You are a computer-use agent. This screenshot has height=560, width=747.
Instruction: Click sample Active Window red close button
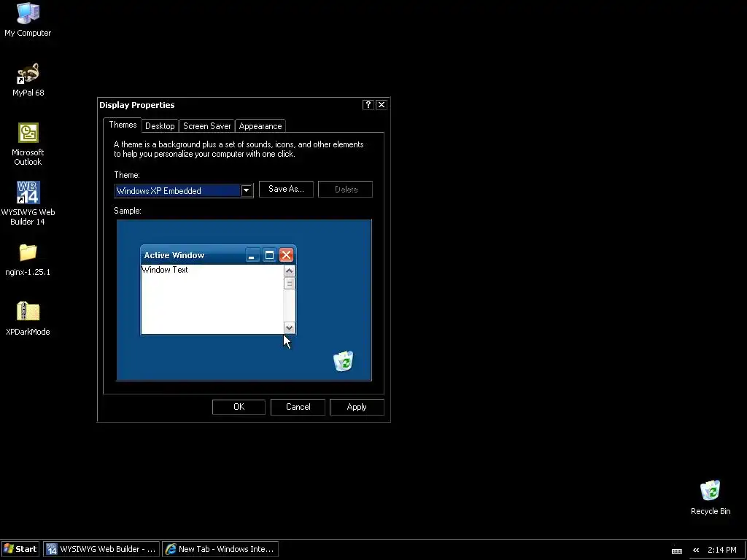tap(286, 255)
